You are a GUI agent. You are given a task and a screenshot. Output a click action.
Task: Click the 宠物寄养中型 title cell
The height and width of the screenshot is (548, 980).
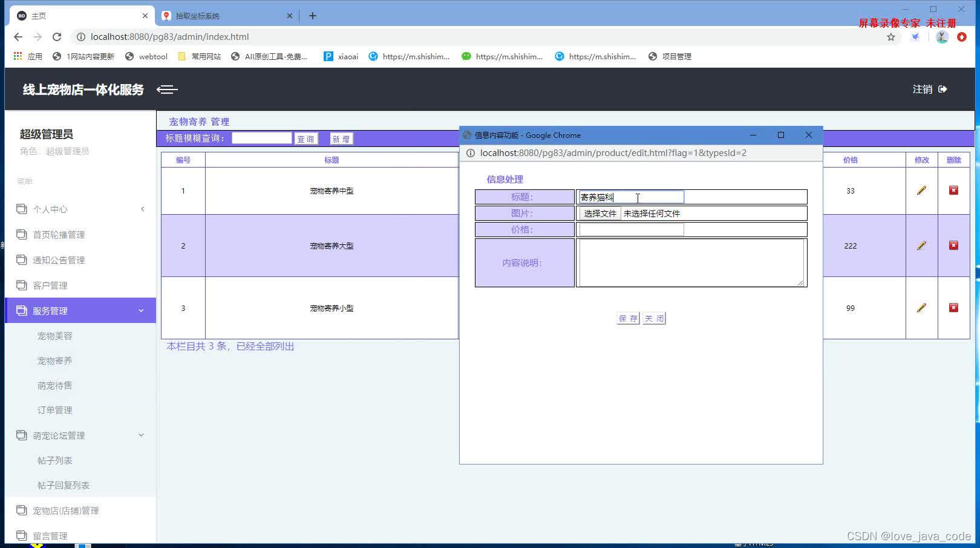[x=332, y=191]
